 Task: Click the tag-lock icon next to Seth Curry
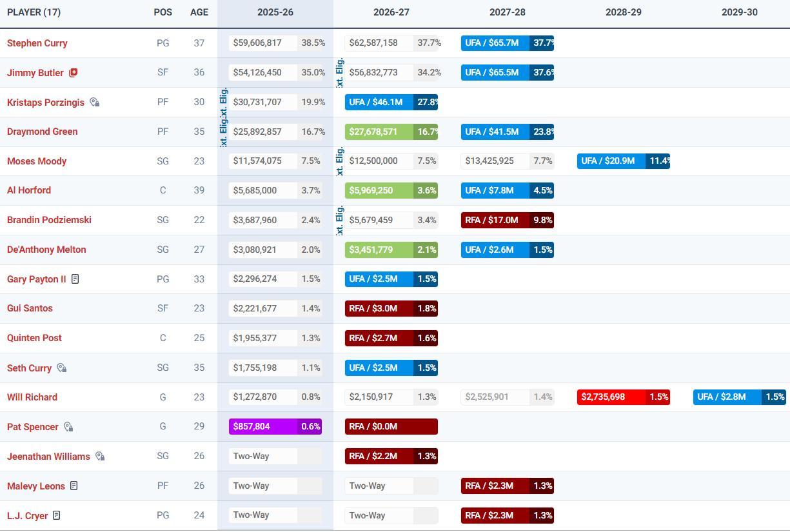coord(61,368)
